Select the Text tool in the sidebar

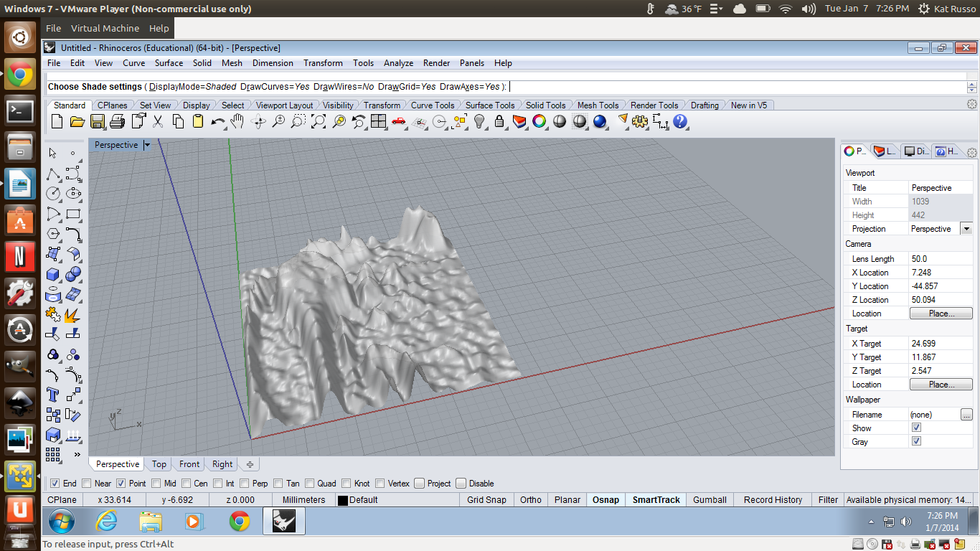(53, 394)
